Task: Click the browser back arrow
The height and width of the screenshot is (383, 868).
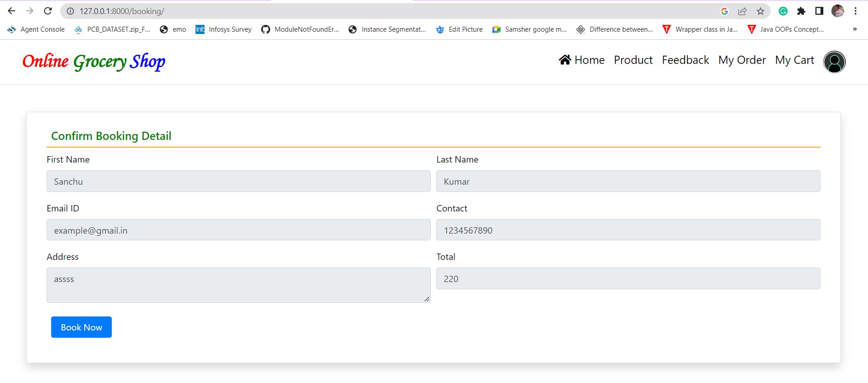Action: [x=12, y=11]
